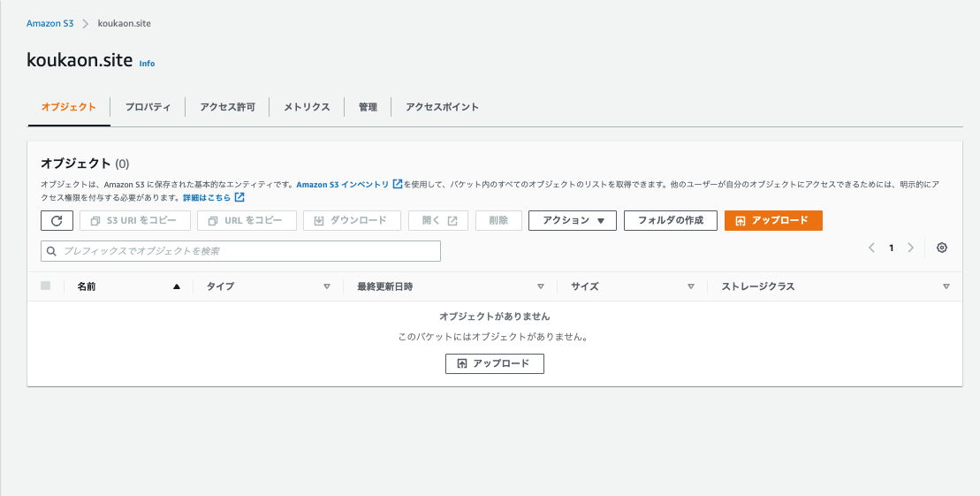Click page number 1 in pagination
This screenshot has height=496, width=980.
[x=892, y=248]
